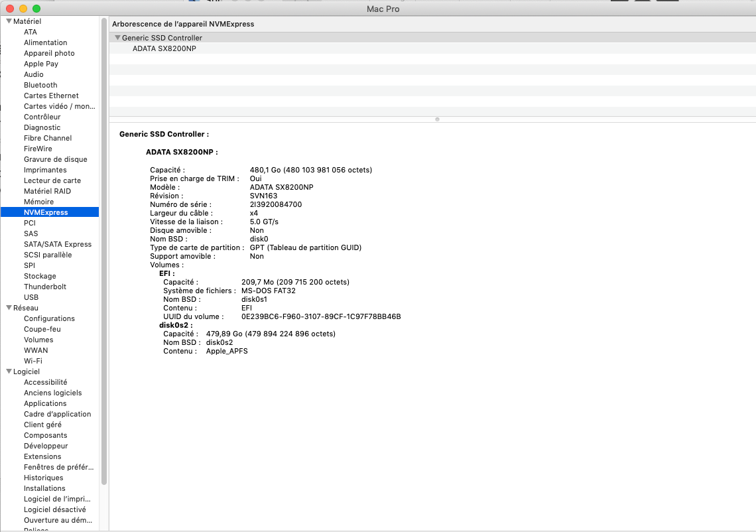756x532 pixels.
Task: Collapse the Matériel section triangle
Action: pos(9,21)
